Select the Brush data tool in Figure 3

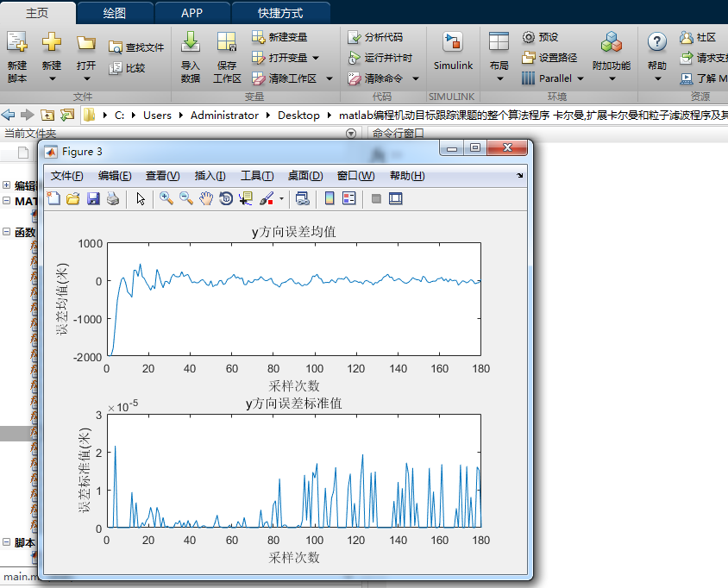267,198
